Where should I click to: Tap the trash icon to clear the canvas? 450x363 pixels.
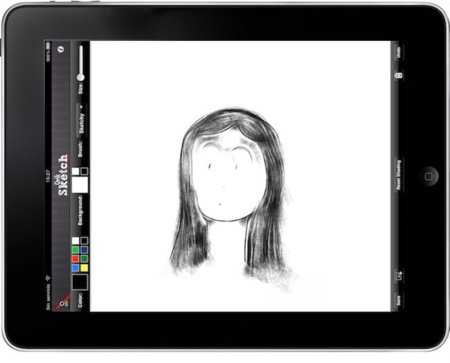(398, 75)
